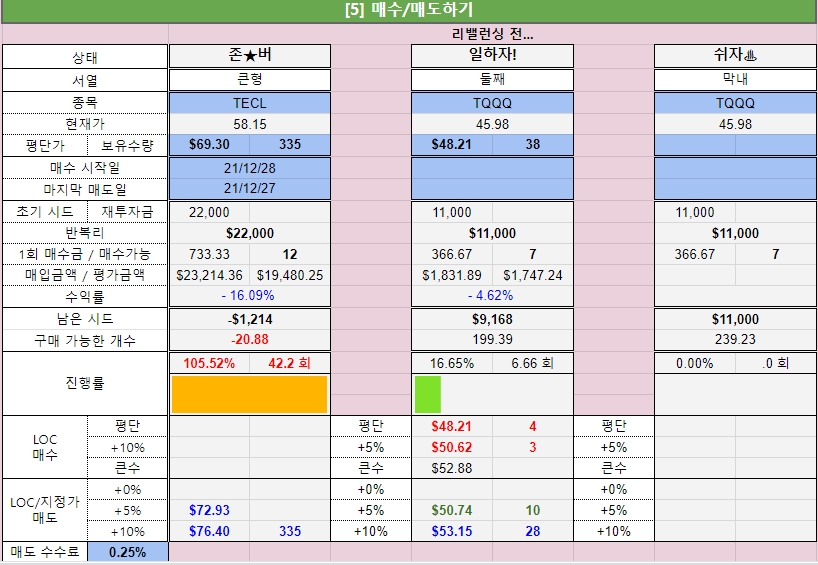Viewport: 818px width, 565px height.
Task: Select the 0.00% progress cell
Action: [695, 363]
